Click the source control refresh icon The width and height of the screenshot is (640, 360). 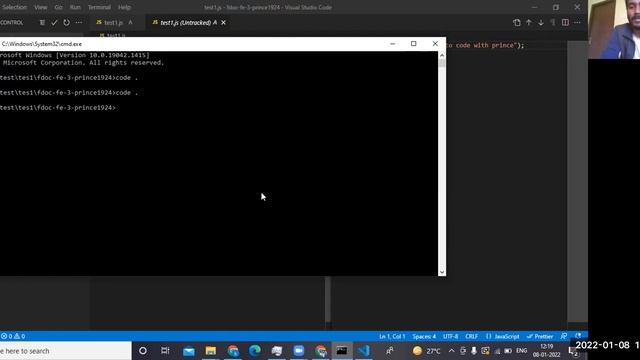[66, 22]
